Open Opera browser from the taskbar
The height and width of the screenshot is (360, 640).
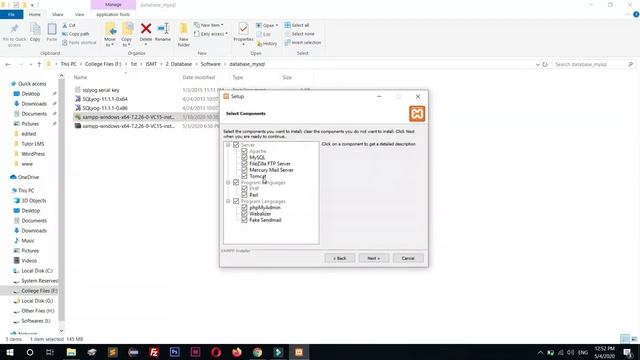click(x=216, y=352)
